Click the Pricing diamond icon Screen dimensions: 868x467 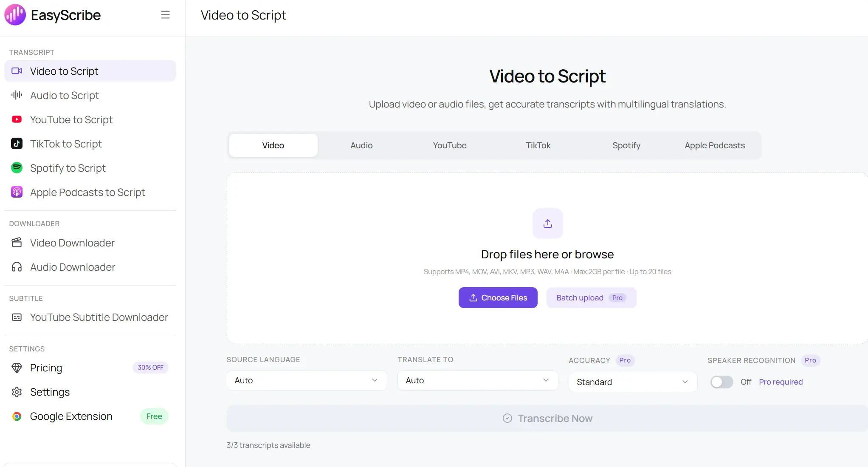(17, 368)
